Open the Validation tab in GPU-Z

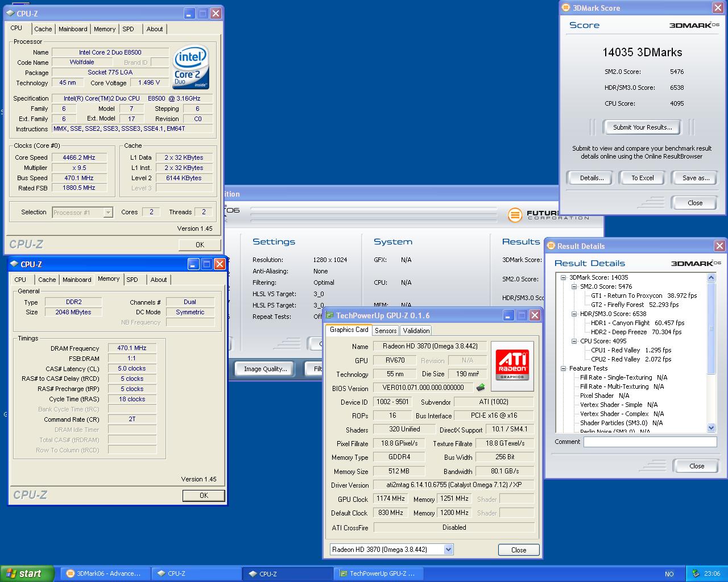(416, 331)
